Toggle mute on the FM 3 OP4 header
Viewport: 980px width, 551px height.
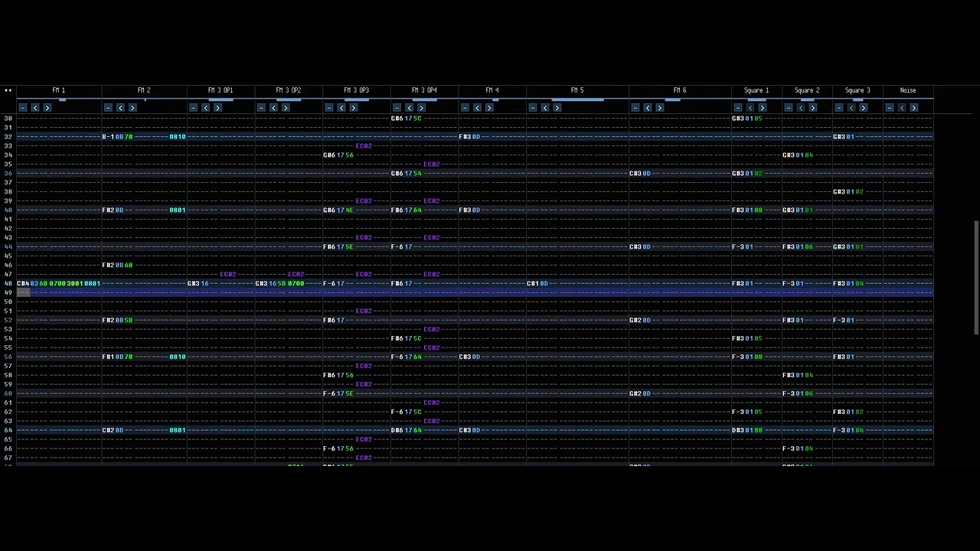[424, 90]
